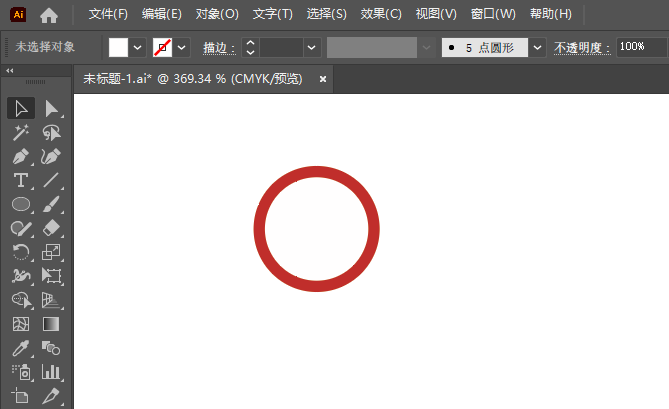Expand the variable width profile dropdown
The height and width of the screenshot is (409, 669).
coord(426,47)
